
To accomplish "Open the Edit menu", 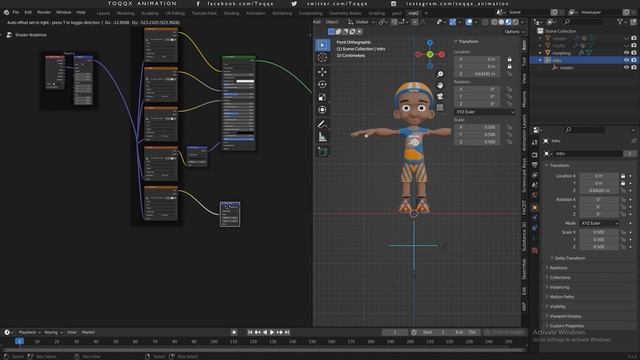I will [x=28, y=12].
